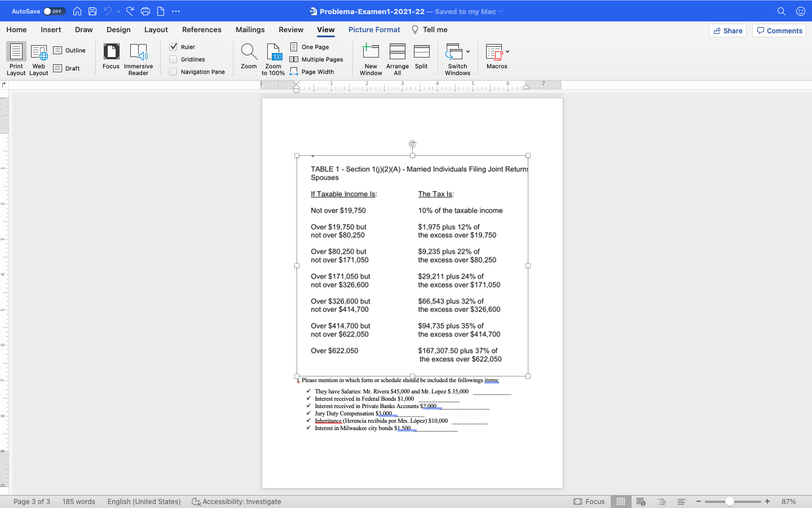Image resolution: width=812 pixels, height=508 pixels.
Task: Click the zoom out minus button
Action: [x=698, y=501]
